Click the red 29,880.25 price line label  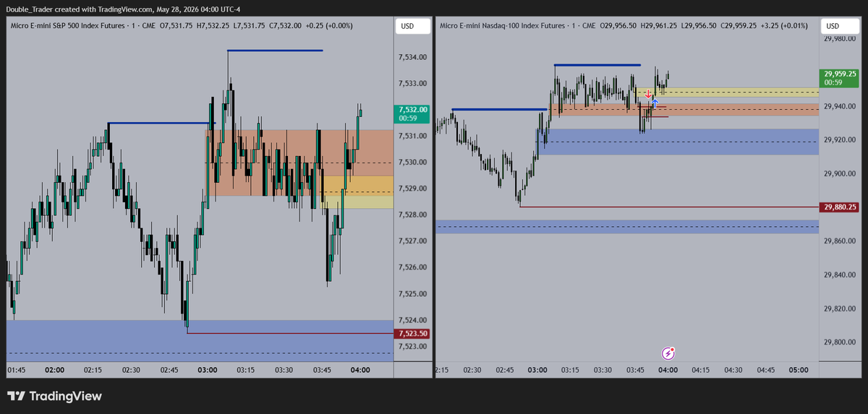tap(839, 207)
